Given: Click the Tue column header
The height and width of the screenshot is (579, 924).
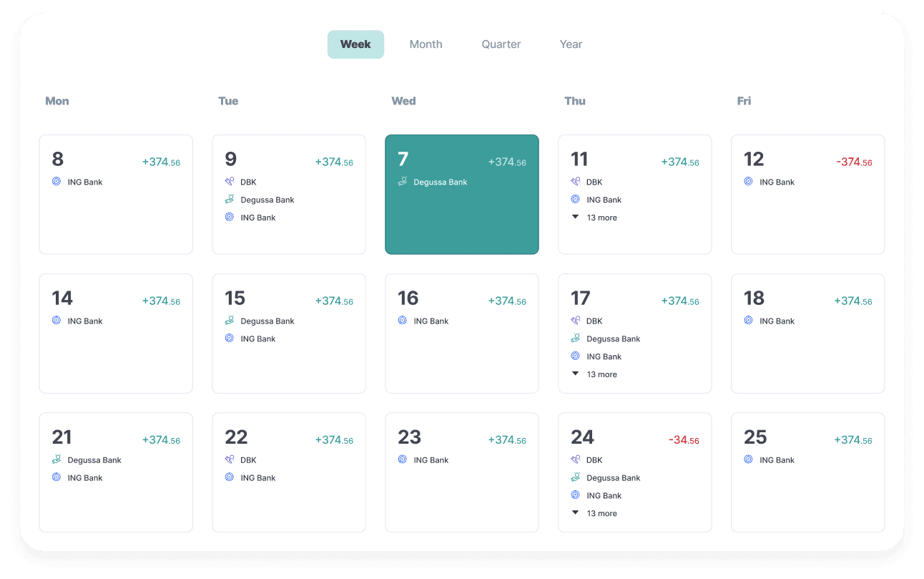Looking at the screenshot, I should click(228, 101).
